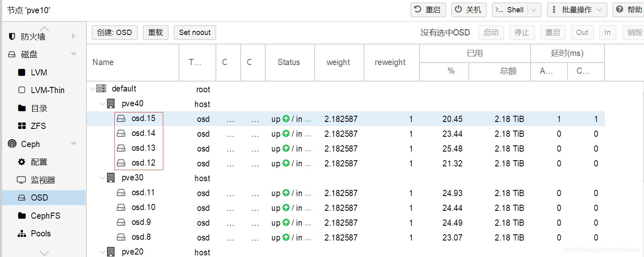Click the 25.48 usage percentage cell

point(452,149)
